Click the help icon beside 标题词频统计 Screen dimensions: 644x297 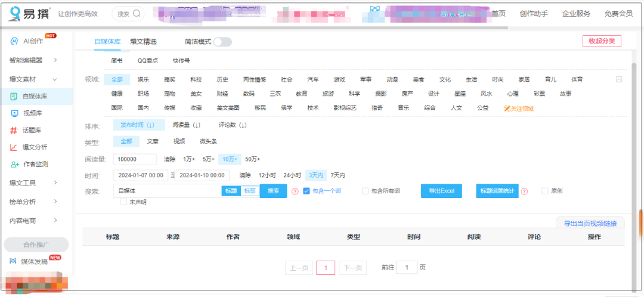pos(524,191)
